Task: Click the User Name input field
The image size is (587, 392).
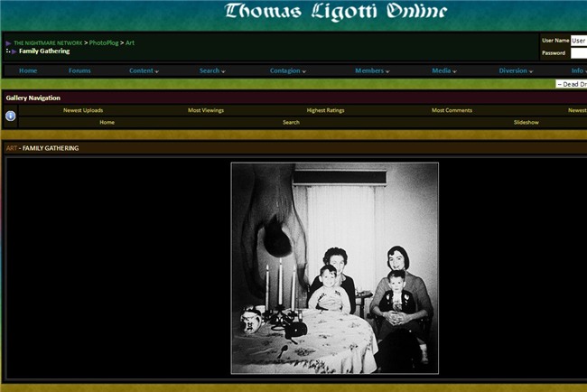Action: 578,41
